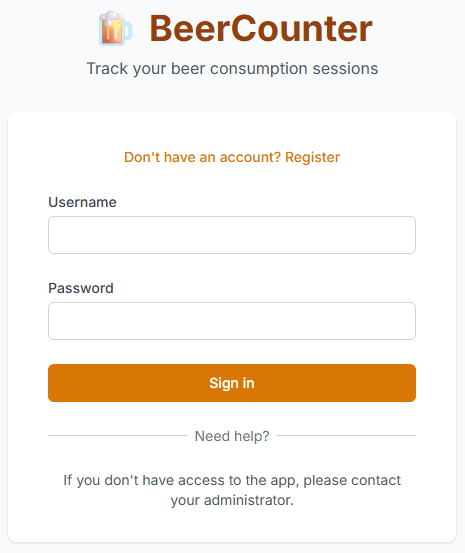Click the "Don't have an account?" text
Screen dimensions: 465x553
tap(202, 157)
